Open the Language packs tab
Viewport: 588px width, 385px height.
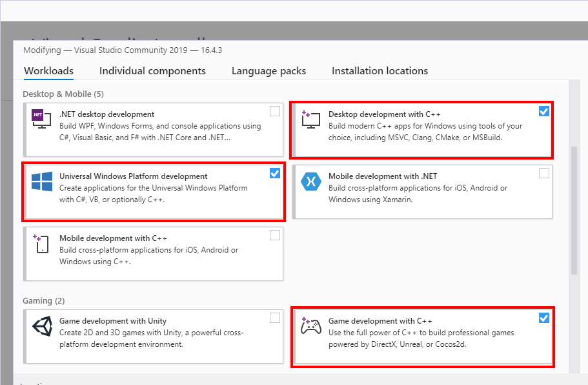point(269,71)
